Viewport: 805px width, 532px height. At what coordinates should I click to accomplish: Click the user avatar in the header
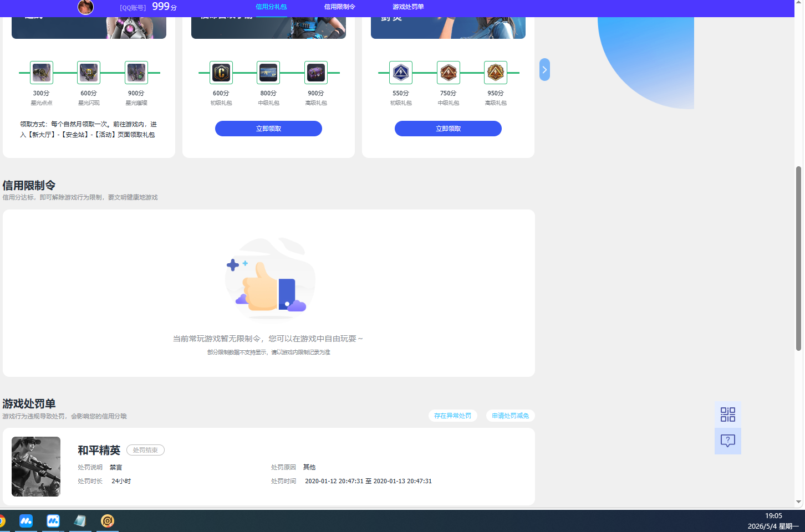(x=85, y=7)
